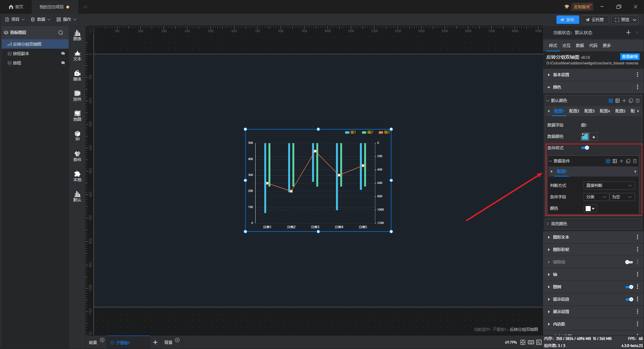This screenshot has height=349, width=644.
Task: Disable the 图例 legend toggle
Action: click(x=629, y=287)
